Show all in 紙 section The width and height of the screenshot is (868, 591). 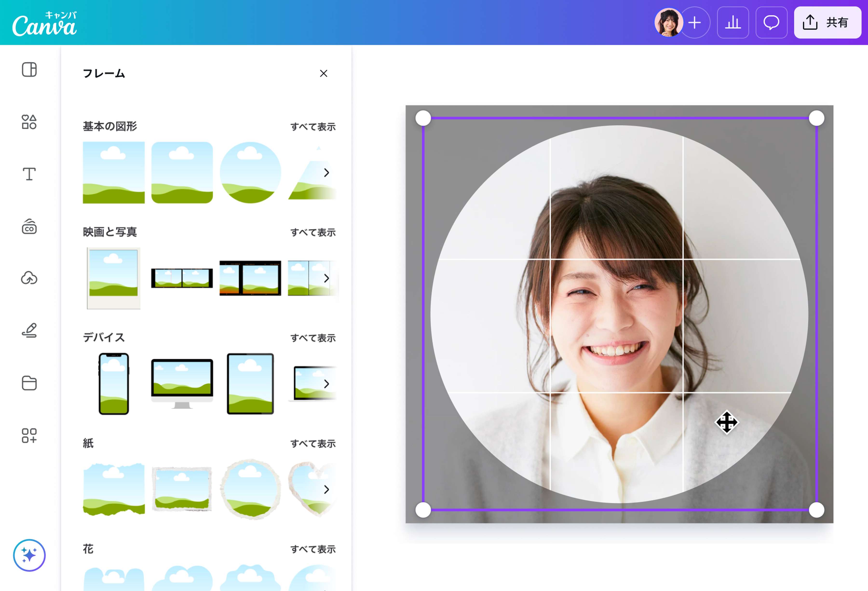(x=313, y=443)
